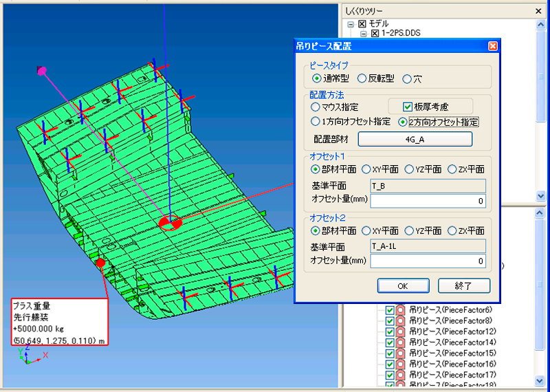
Task: Click the red added-weight point marker
Action: 100,263
